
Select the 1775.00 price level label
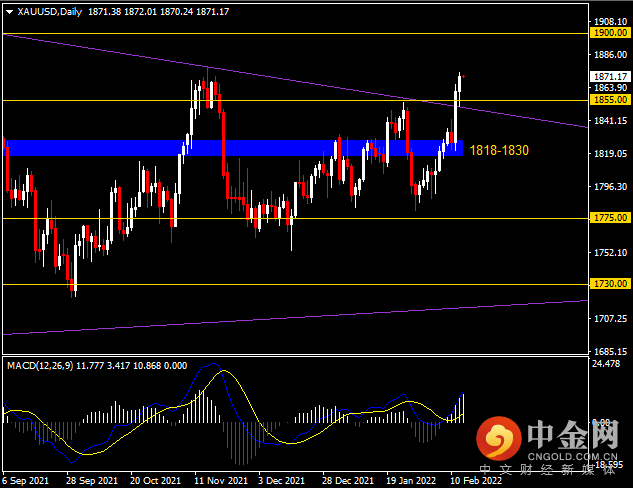click(610, 218)
